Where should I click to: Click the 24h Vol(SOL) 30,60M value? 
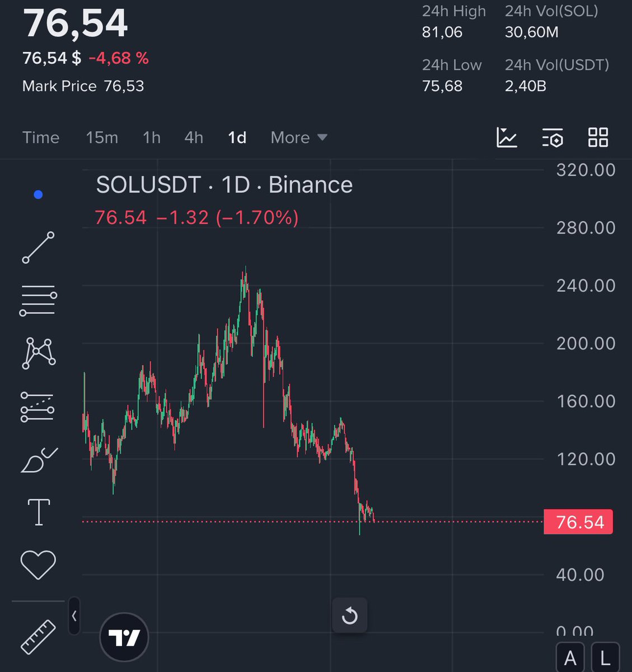pyautogui.click(x=532, y=32)
